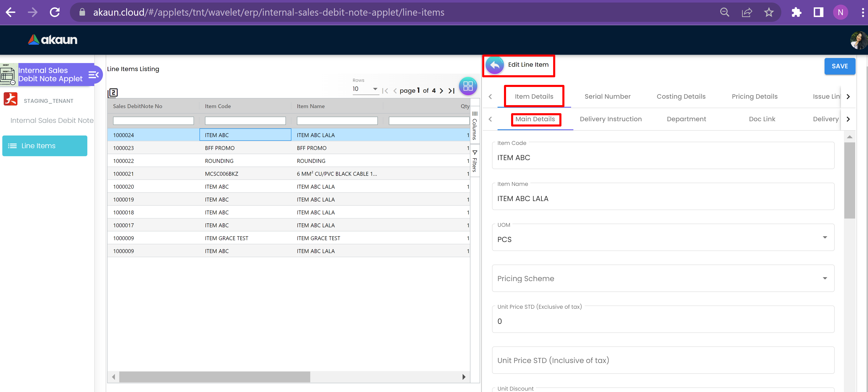Select Line Items in the sidebar

tap(45, 146)
